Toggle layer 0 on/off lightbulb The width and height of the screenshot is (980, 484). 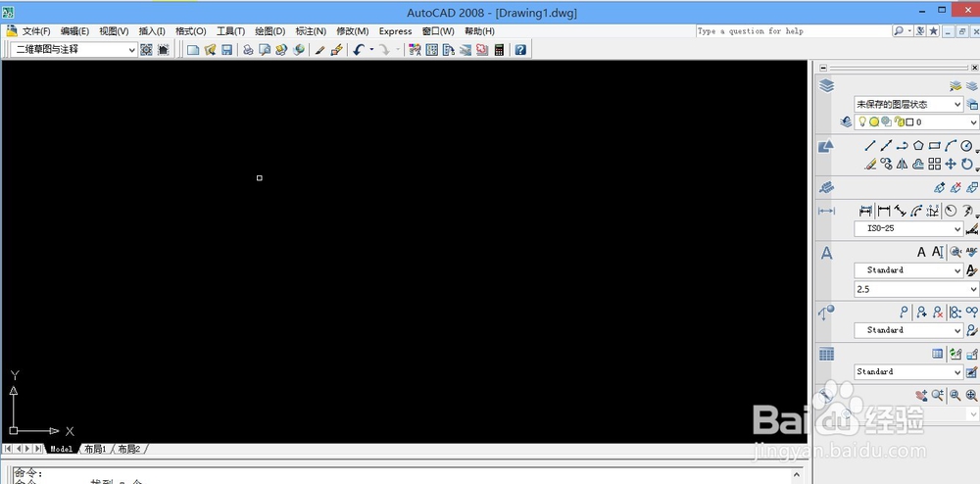pyautogui.click(x=861, y=122)
